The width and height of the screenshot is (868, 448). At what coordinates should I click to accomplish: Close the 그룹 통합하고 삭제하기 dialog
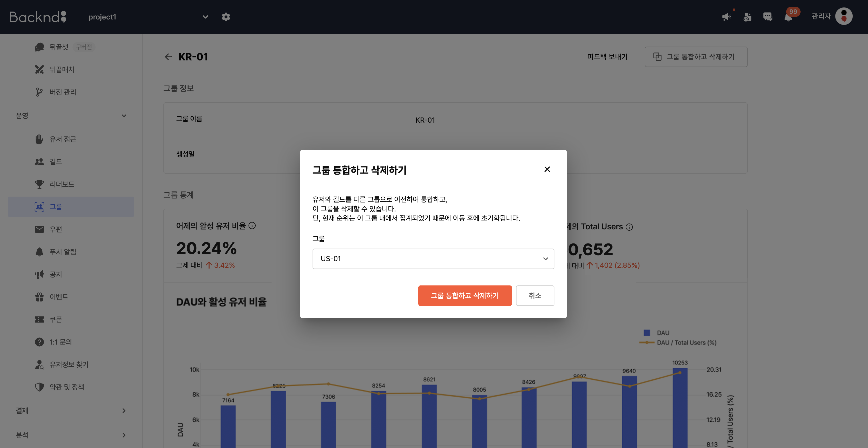point(547,169)
